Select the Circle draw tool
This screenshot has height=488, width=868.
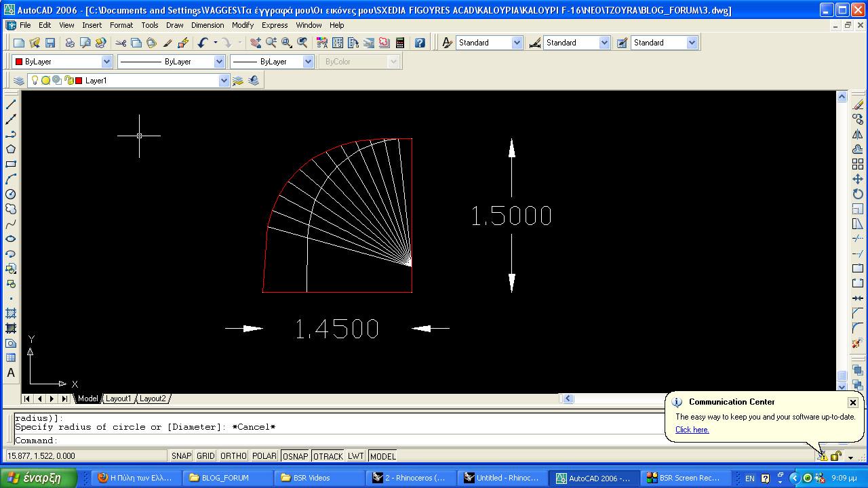[11, 194]
